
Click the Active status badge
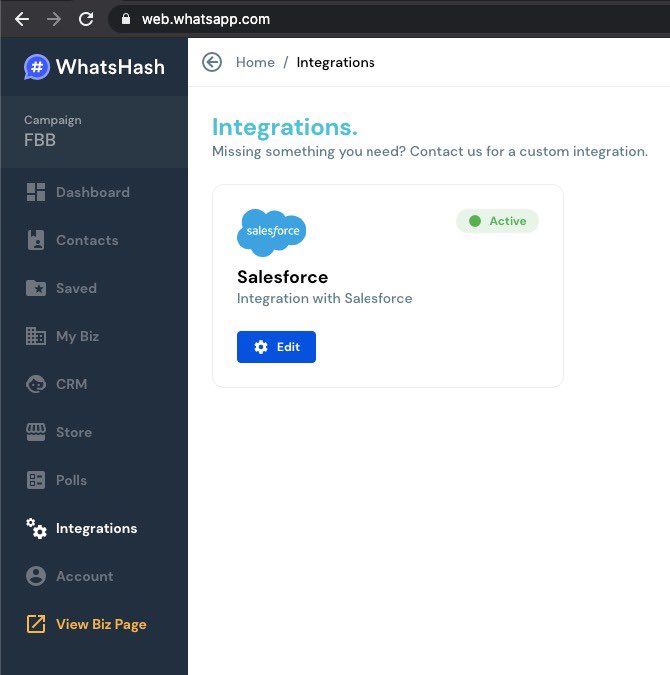(497, 221)
